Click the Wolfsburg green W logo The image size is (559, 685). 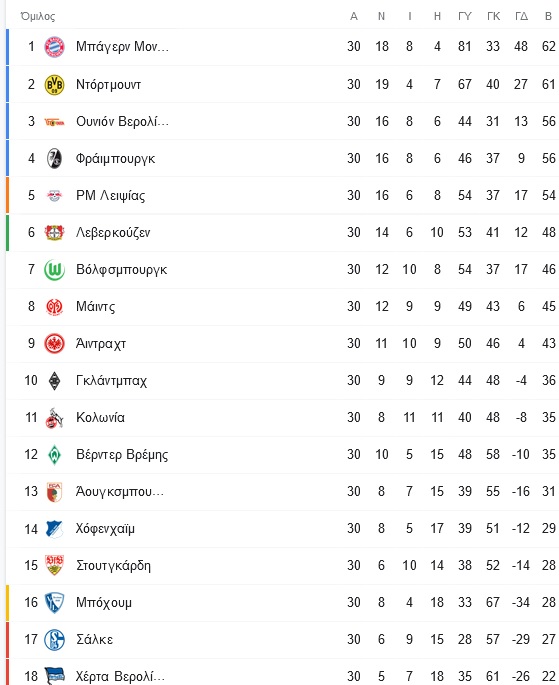pos(55,270)
